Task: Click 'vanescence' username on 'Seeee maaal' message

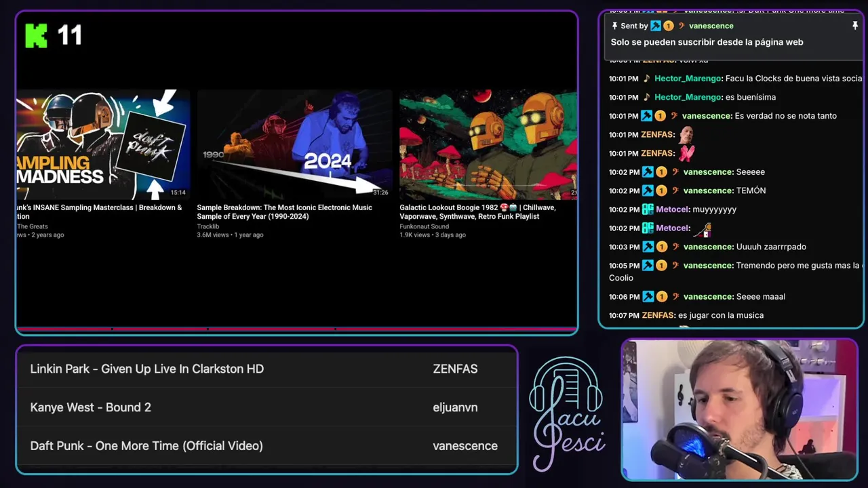Action: [x=707, y=297]
